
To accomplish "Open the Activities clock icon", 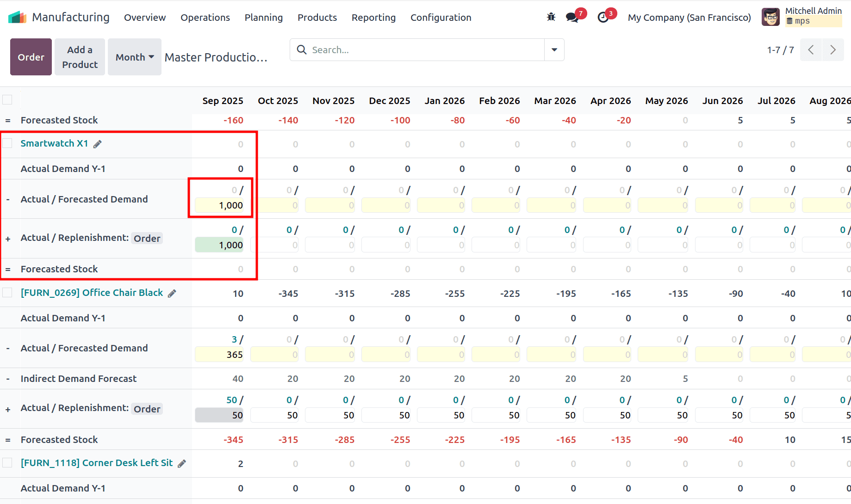I will (603, 17).
